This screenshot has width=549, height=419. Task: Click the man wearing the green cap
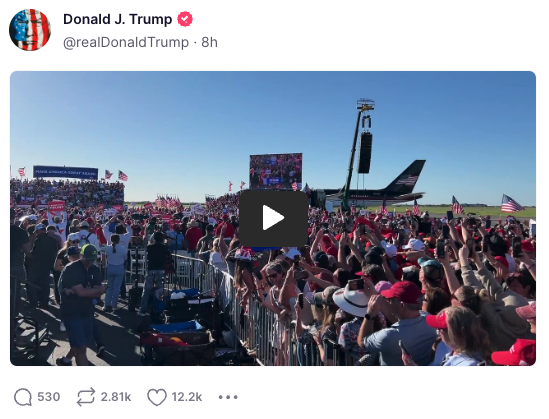pyautogui.click(x=81, y=301)
